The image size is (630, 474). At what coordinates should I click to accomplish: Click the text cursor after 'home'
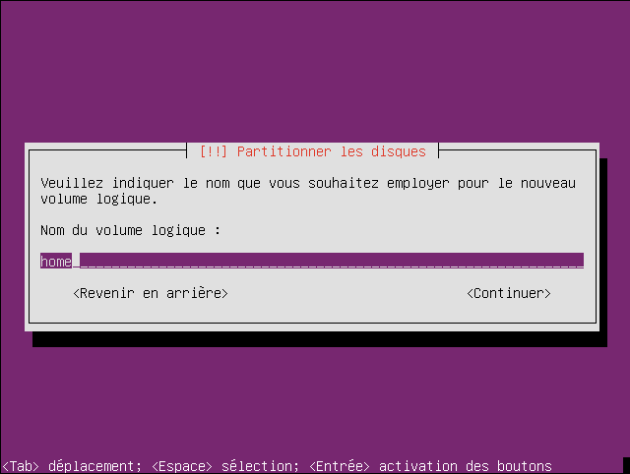(76, 262)
